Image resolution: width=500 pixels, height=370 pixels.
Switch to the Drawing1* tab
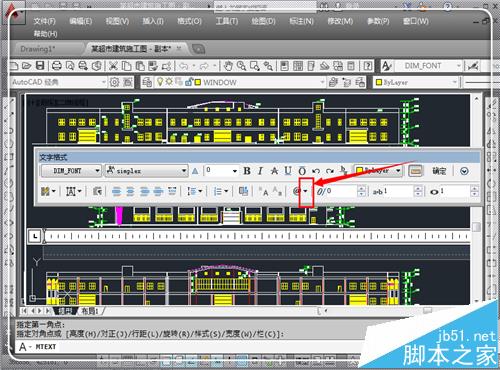tap(38, 49)
